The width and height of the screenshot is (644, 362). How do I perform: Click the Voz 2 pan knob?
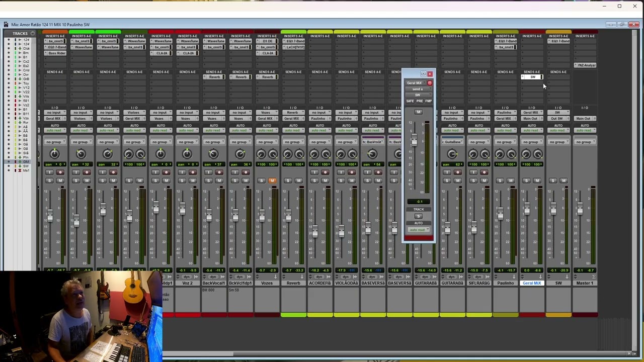click(x=187, y=154)
